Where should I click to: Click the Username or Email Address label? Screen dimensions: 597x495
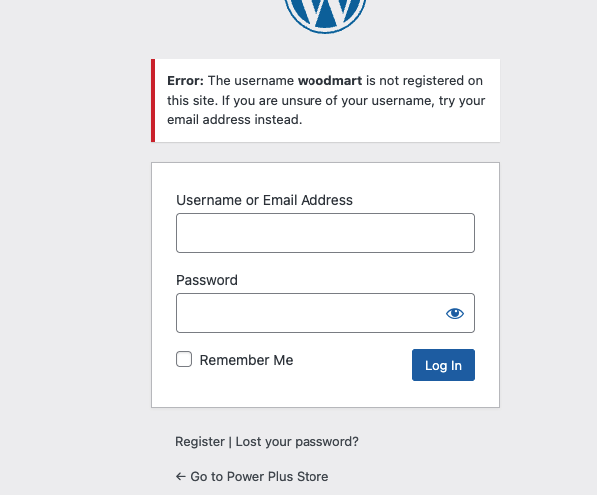tap(264, 200)
